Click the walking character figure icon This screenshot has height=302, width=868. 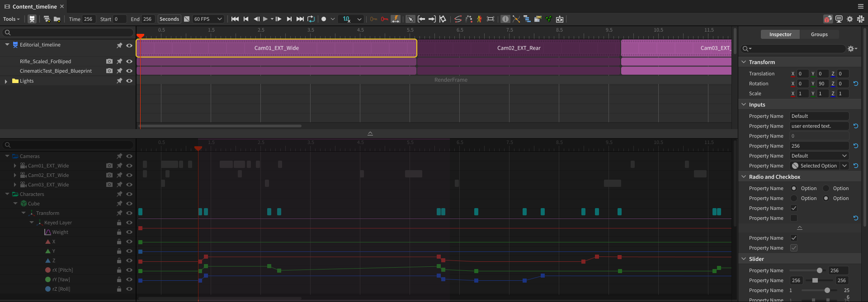pos(479,19)
